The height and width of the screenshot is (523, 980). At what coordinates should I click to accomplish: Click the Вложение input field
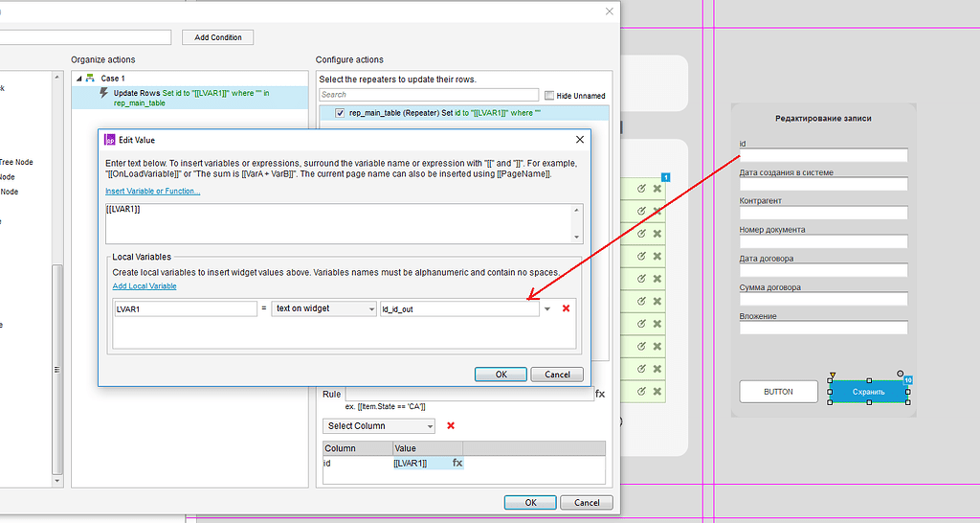tap(823, 328)
